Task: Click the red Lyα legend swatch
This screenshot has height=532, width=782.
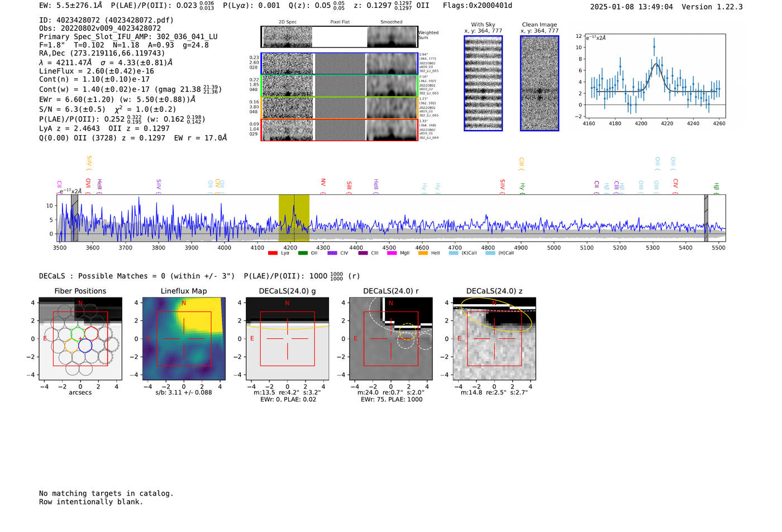Action: tap(273, 253)
